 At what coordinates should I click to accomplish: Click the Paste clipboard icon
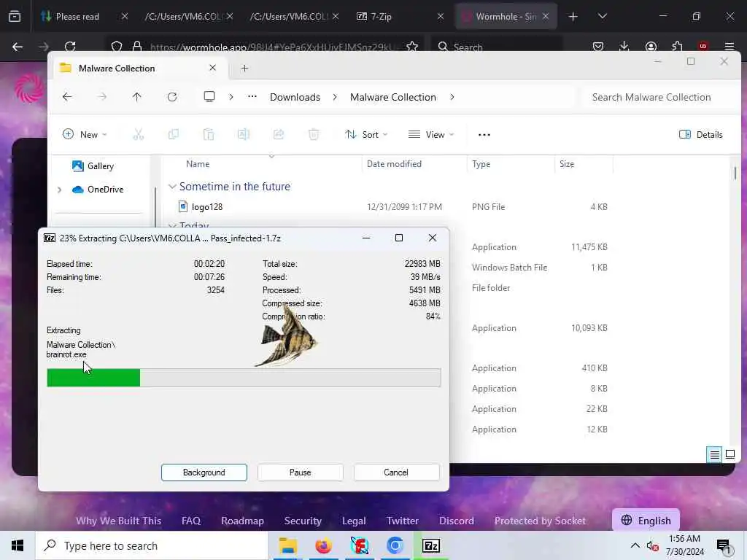(x=208, y=135)
